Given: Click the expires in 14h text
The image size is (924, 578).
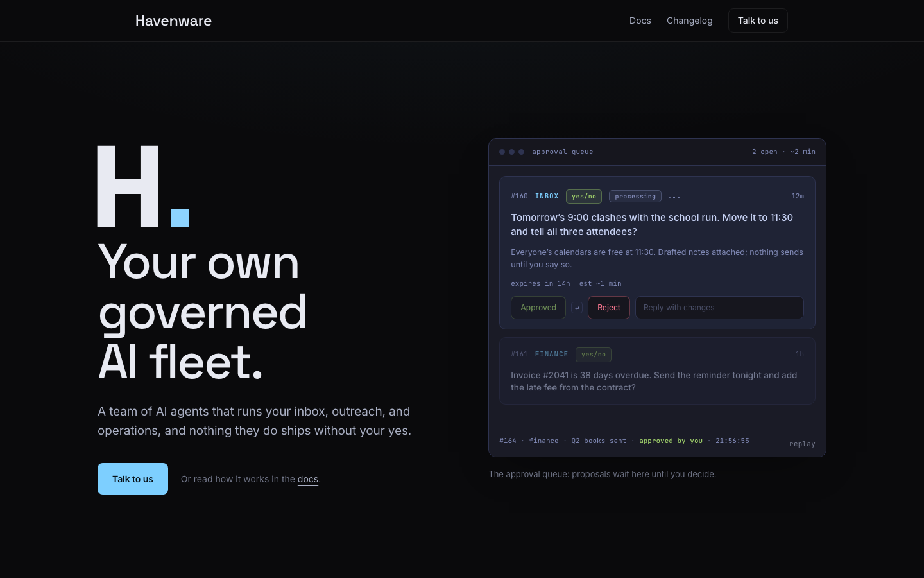Looking at the screenshot, I should 540,284.
